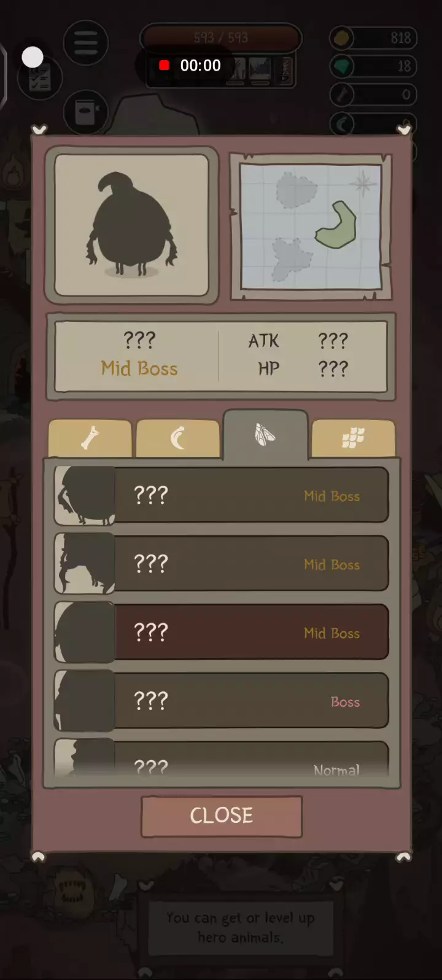Open the hamburger menu icon
The height and width of the screenshot is (980, 442).
click(x=86, y=42)
